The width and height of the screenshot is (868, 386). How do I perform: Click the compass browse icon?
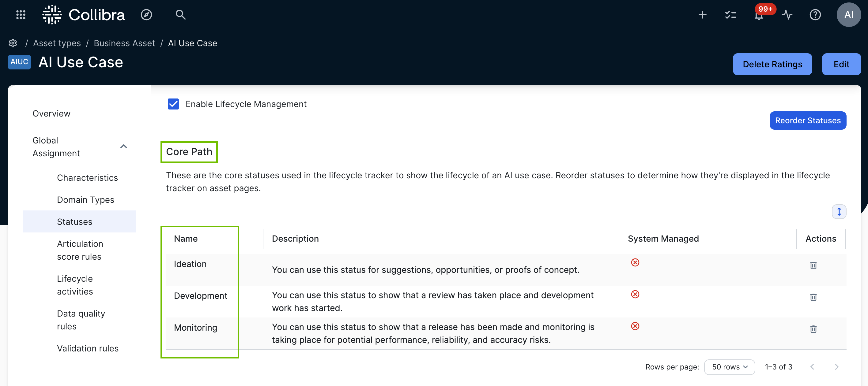(146, 15)
